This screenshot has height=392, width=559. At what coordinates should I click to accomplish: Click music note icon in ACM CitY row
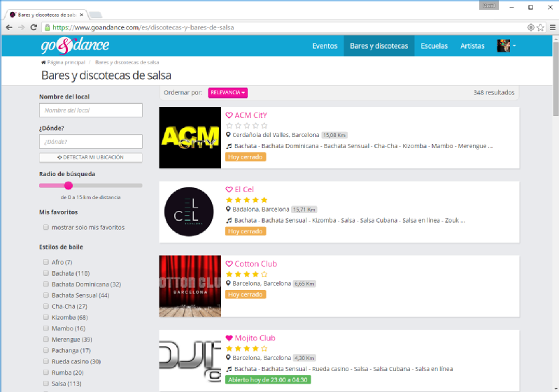pyautogui.click(x=229, y=146)
